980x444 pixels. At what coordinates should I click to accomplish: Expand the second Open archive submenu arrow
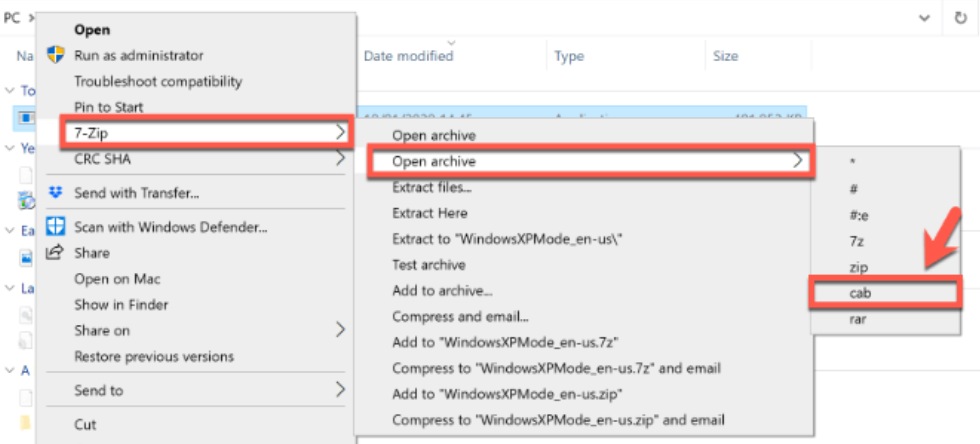(x=798, y=161)
